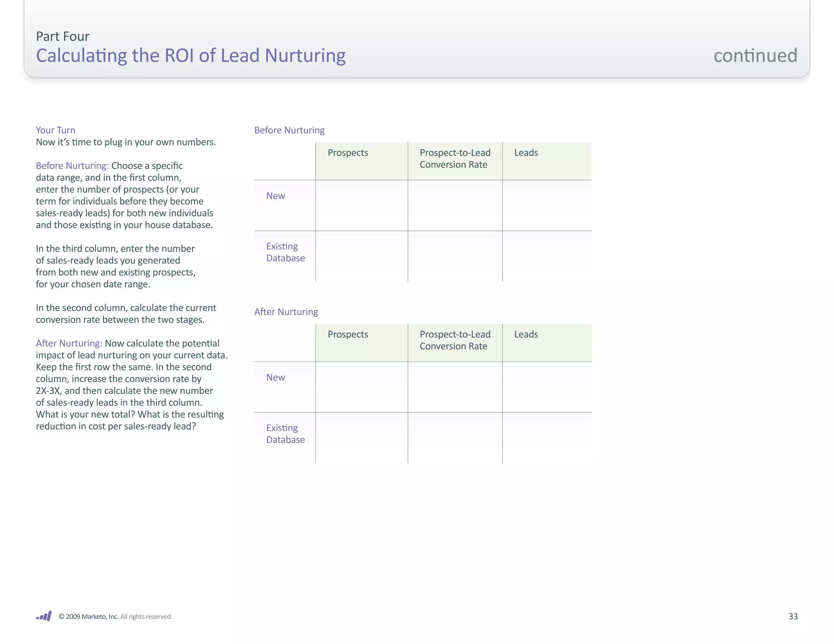Click the 'continued' label in header
Image resolution: width=834 pixels, height=644 pixels.
click(755, 55)
